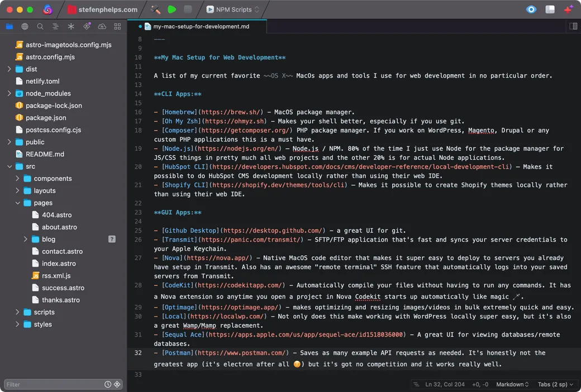581x392 pixels.
Task: Collapse the pages folder
Action: (x=18, y=202)
